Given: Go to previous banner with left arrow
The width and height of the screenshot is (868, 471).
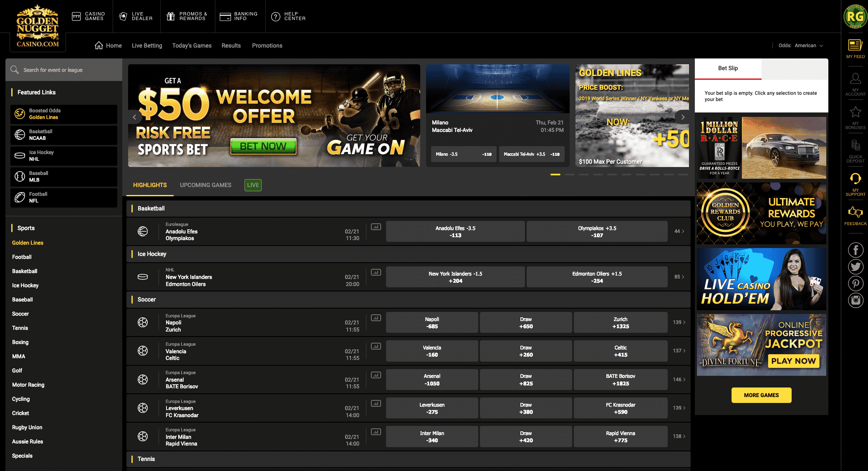Looking at the screenshot, I should (134, 117).
